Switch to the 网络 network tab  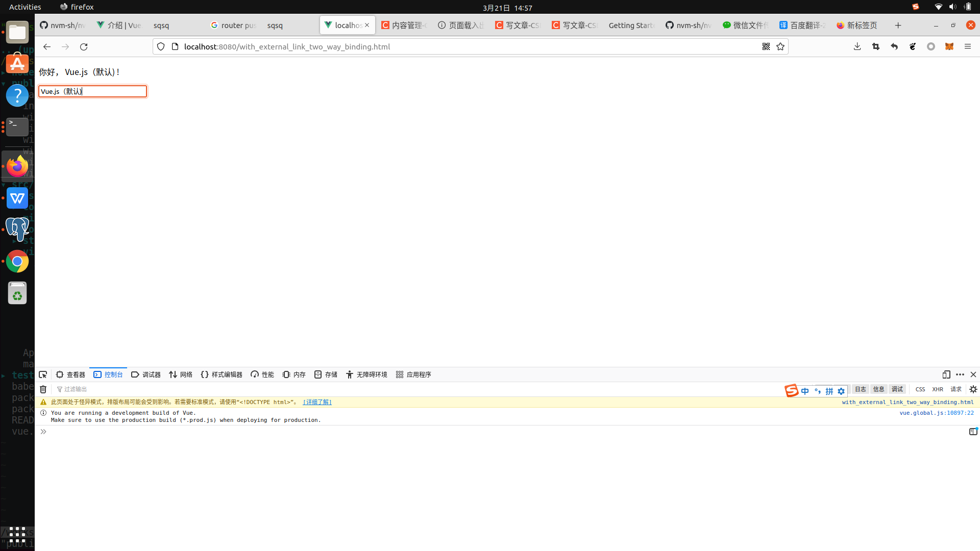point(181,374)
